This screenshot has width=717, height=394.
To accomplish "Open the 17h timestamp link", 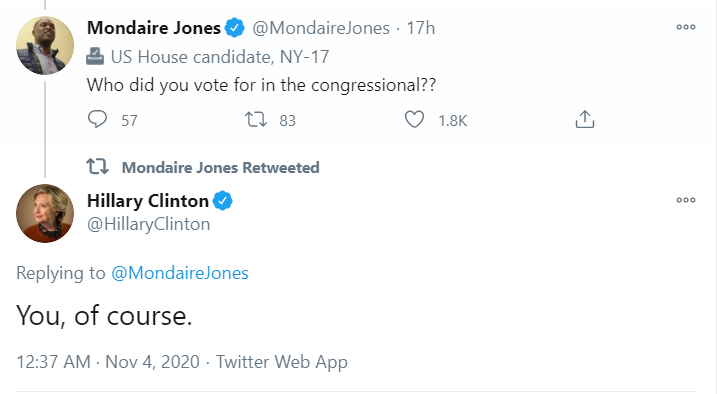I will [x=421, y=28].
